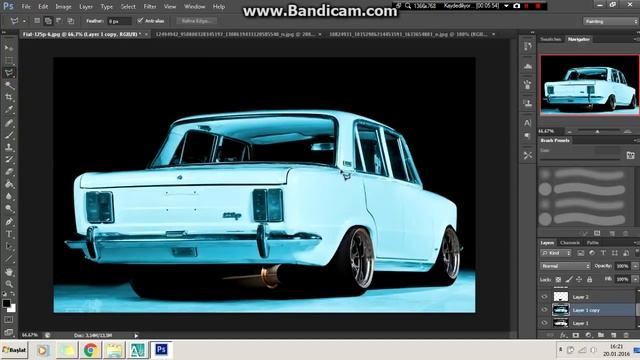Select the Layer 1 row
This screenshot has height=360, width=640.
pyautogui.click(x=587, y=323)
